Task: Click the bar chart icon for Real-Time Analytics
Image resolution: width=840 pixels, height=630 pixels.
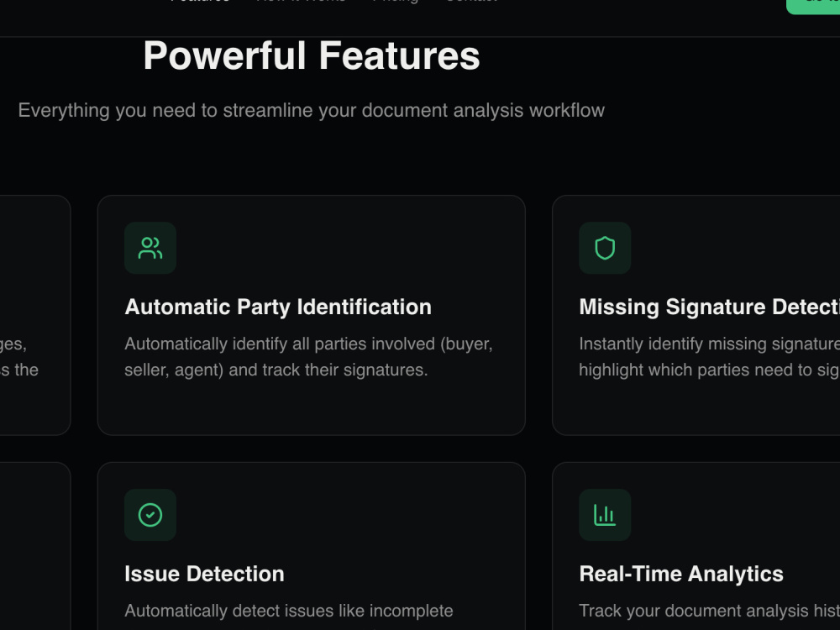Action: [x=605, y=515]
